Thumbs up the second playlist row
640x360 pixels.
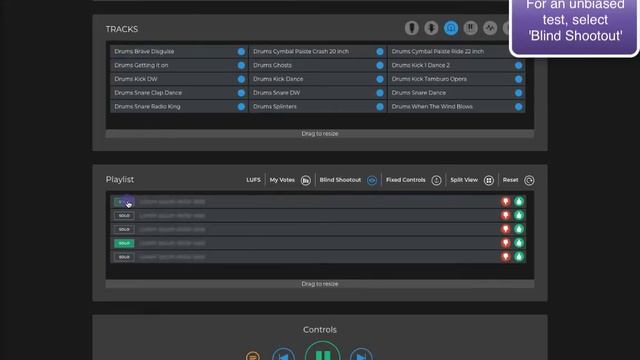519,215
